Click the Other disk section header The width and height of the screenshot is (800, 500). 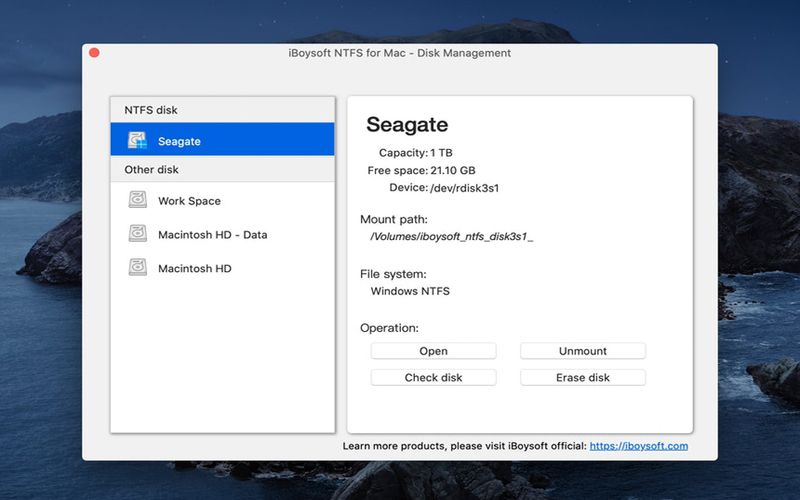pyautogui.click(x=222, y=169)
